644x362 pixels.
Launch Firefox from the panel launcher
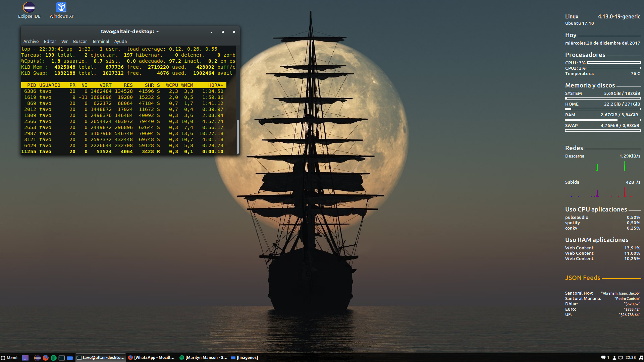[46, 358]
